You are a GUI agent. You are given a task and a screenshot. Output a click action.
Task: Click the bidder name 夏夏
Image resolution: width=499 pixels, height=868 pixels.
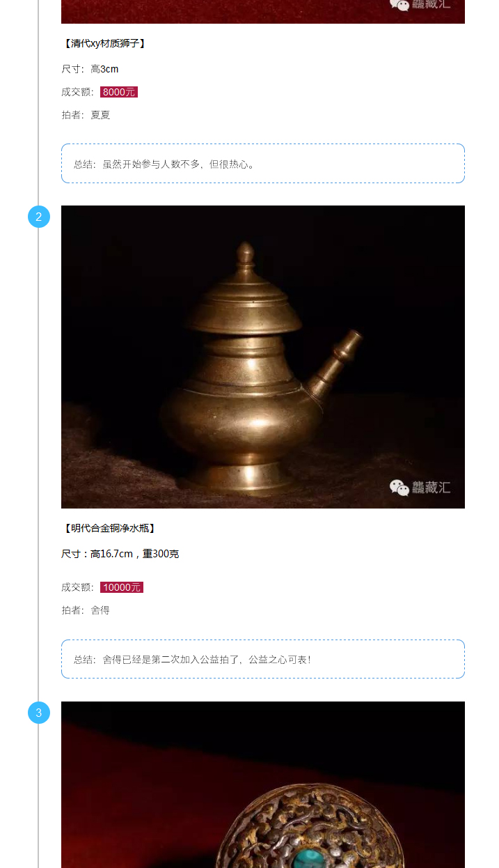tap(100, 115)
